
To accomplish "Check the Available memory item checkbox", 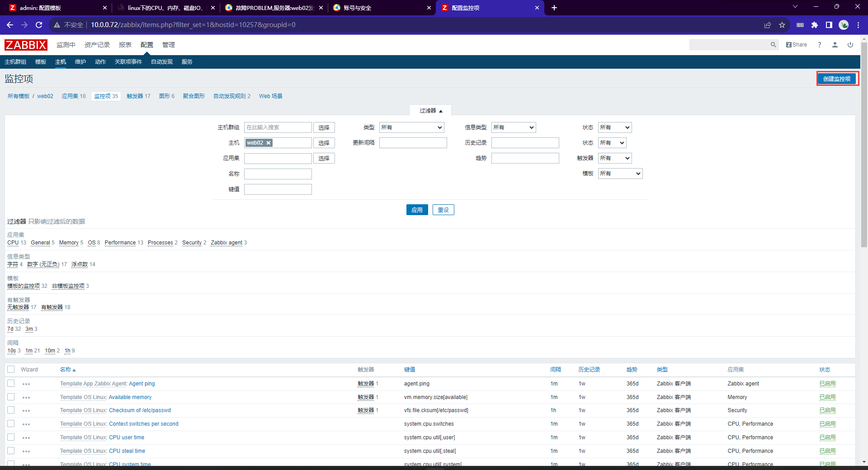I will point(11,397).
